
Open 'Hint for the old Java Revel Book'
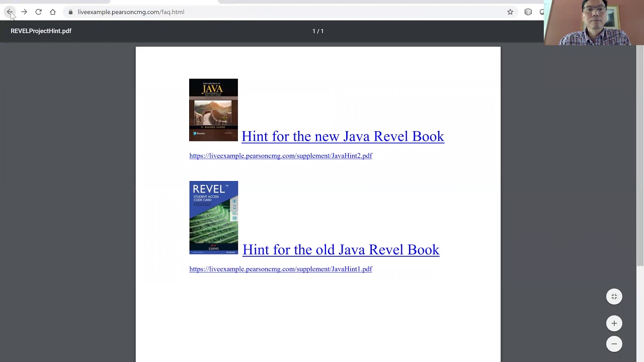point(341,250)
